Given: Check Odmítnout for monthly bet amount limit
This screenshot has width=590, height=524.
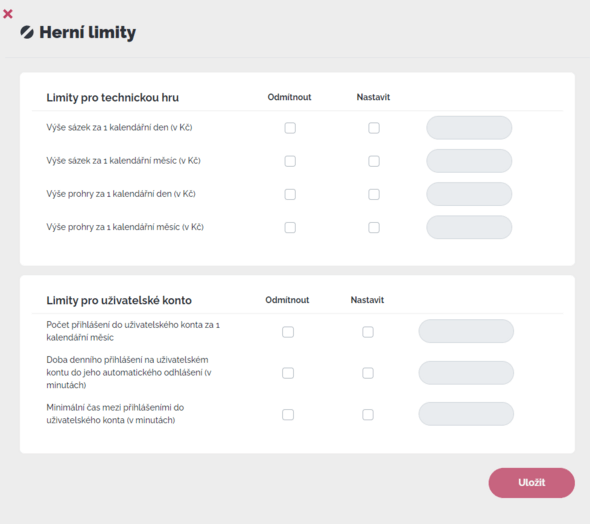Looking at the screenshot, I should (290, 161).
